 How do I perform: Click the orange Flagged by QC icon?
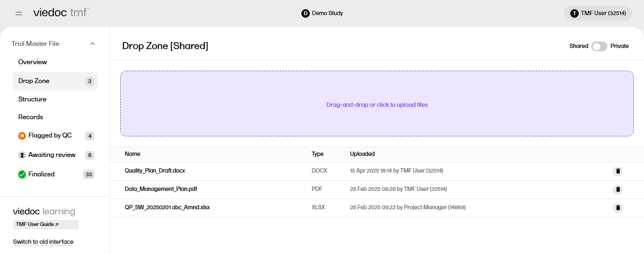tap(22, 136)
